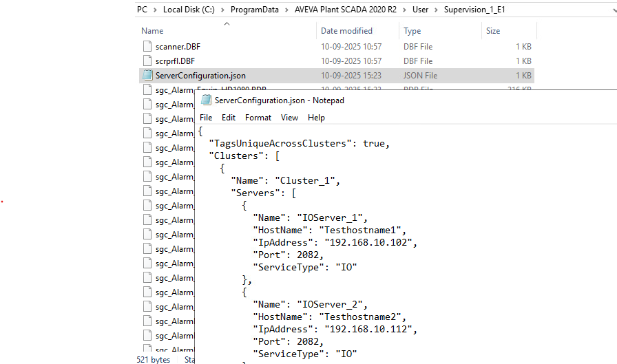
Task: Select the scanner.DBF file icon
Action: pyautogui.click(x=147, y=46)
